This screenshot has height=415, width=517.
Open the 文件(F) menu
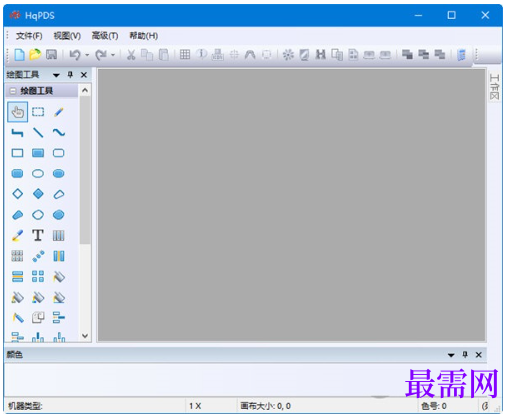point(29,36)
